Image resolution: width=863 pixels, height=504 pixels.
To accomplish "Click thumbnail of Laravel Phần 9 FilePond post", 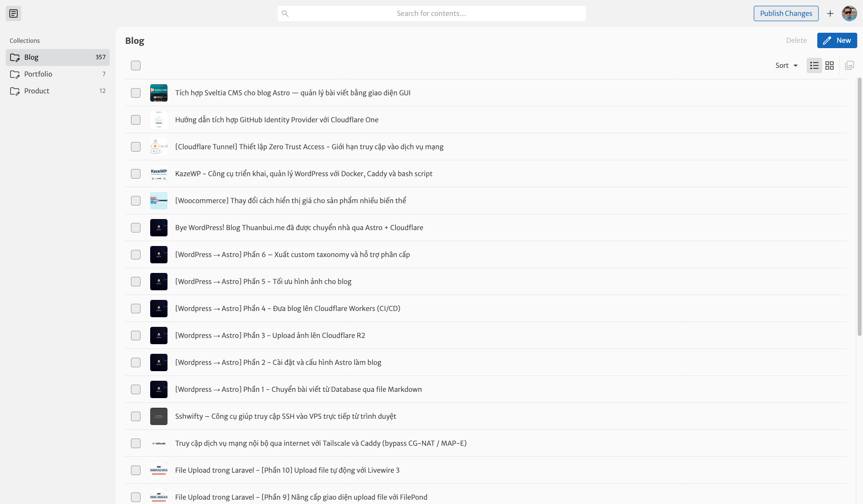I will pos(159,497).
